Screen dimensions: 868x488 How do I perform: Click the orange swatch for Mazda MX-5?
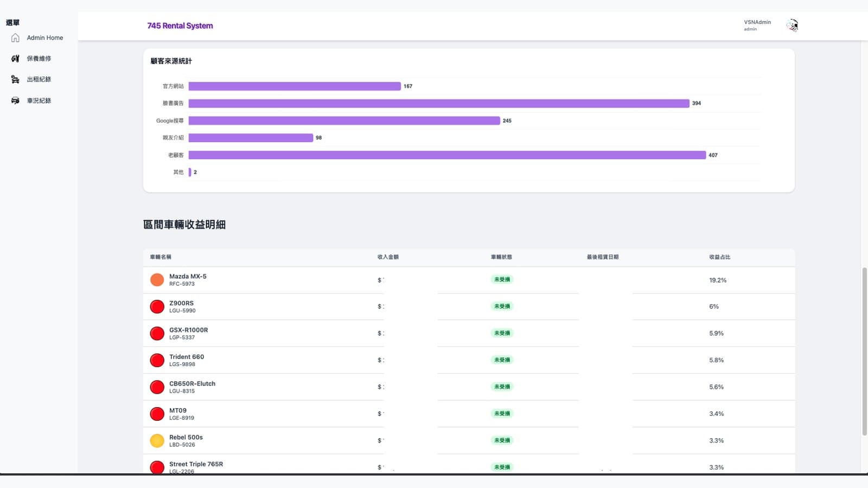pos(157,280)
